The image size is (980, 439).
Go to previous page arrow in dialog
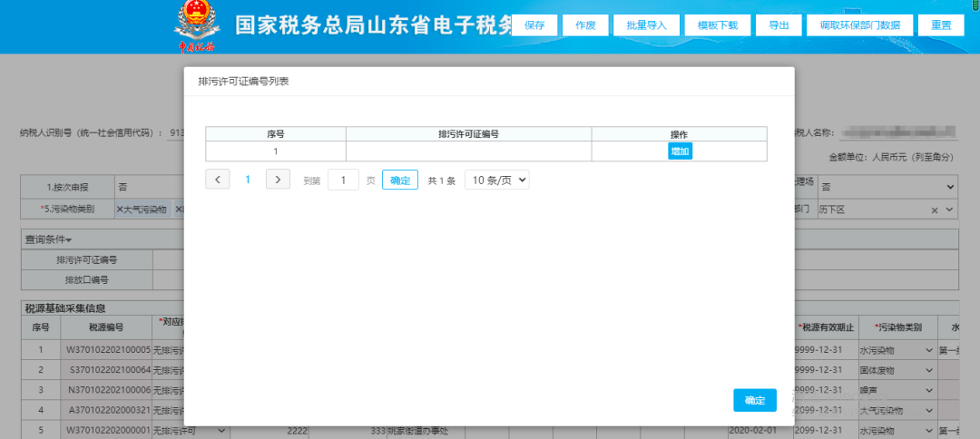pyautogui.click(x=218, y=180)
